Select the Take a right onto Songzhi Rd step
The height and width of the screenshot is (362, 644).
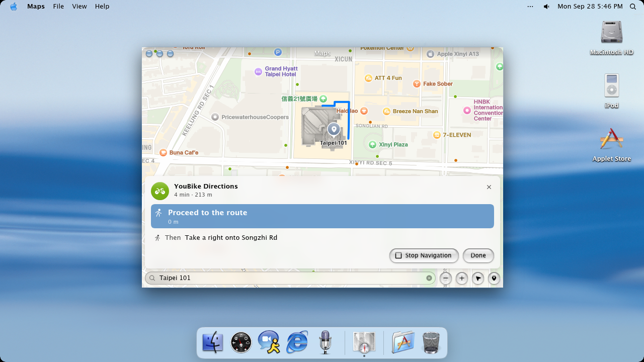pos(323,238)
